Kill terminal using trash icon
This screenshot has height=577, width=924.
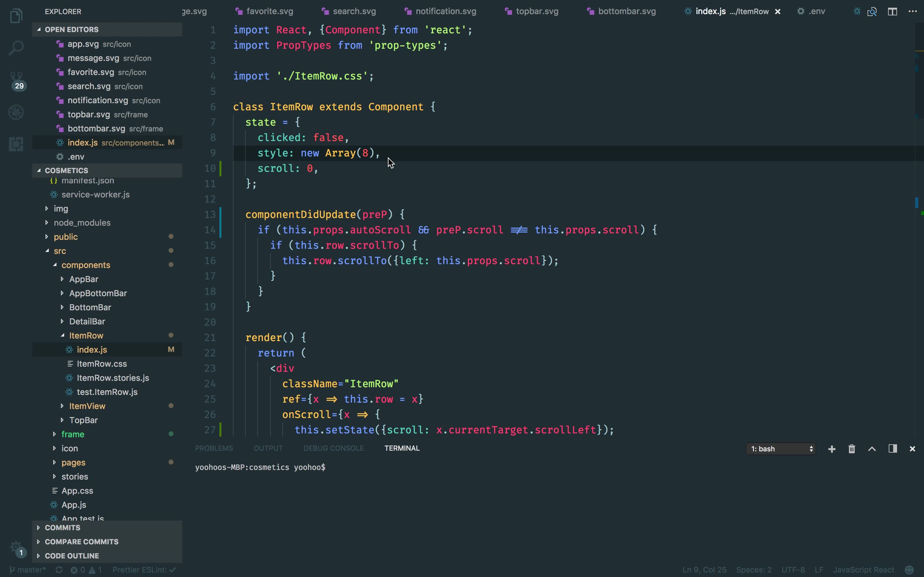[852, 449]
